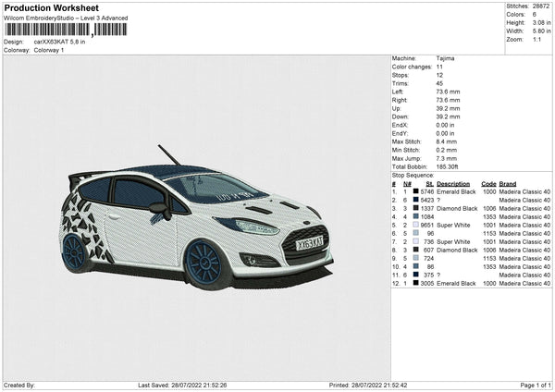Click the Width value 5.80 in
This screenshot has width=555, height=392.
tap(541, 31)
